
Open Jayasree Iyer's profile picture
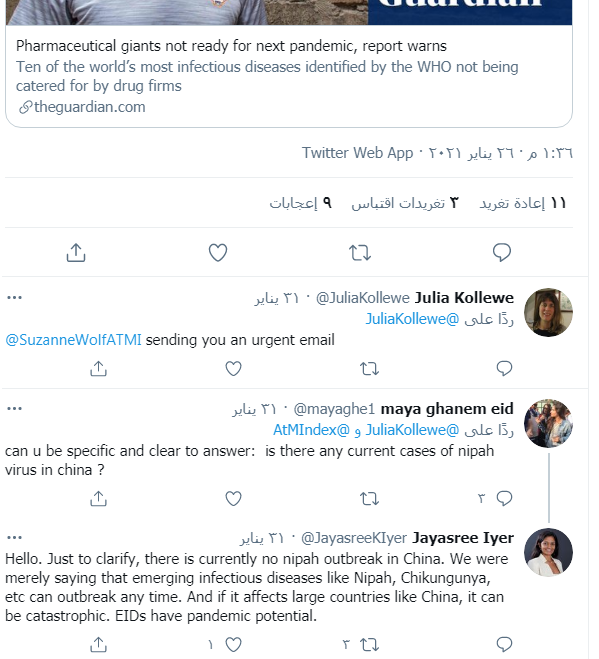tap(548, 552)
